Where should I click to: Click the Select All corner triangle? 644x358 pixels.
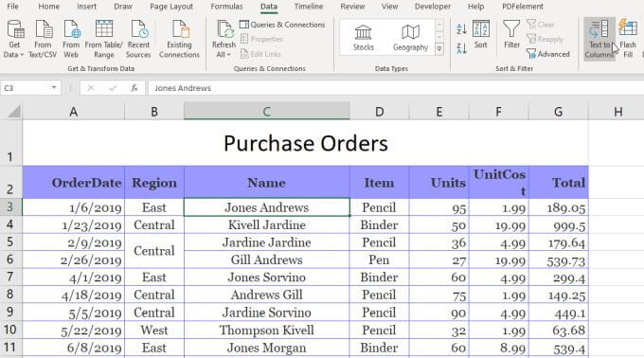pos(14,111)
